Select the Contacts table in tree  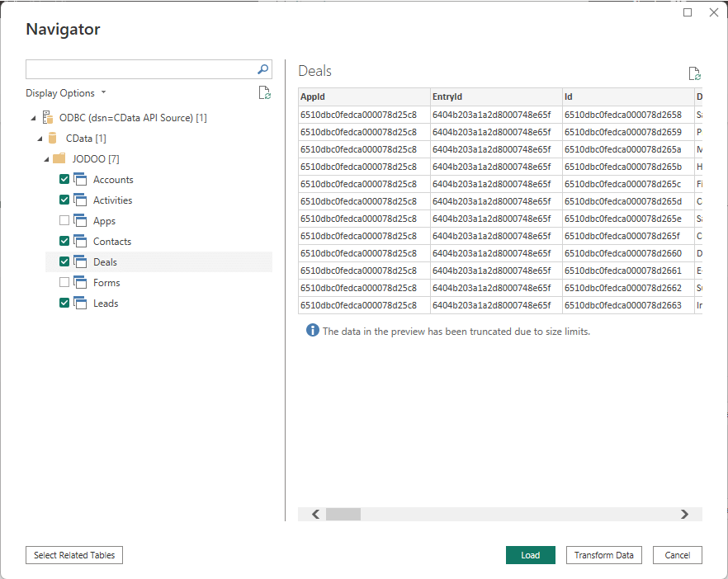[112, 242]
